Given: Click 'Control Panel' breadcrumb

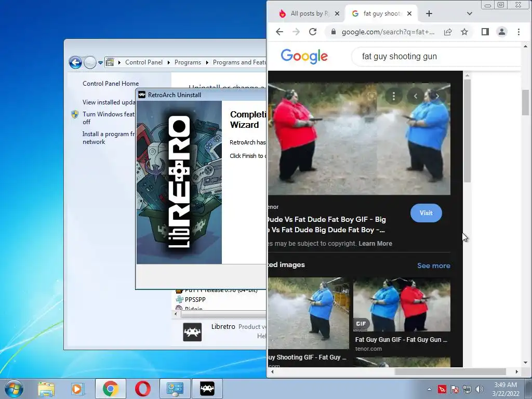Looking at the screenshot, I should 144,62.
